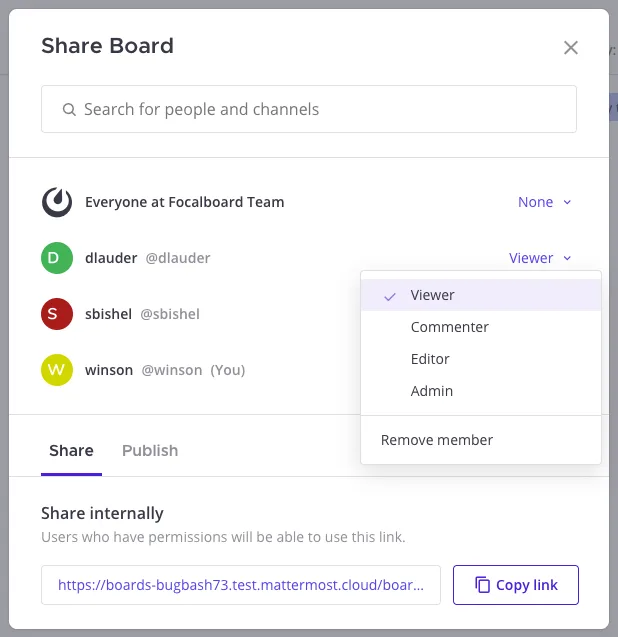
Task: Click the @sbishel username handle
Action: coord(170,314)
